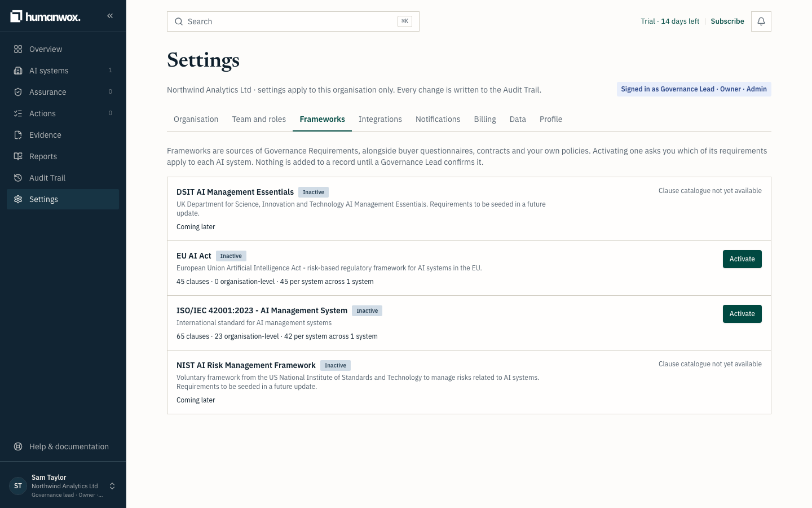Click the DSIT AI Management Essentials title
This screenshot has height=508, width=812.
coord(235,192)
